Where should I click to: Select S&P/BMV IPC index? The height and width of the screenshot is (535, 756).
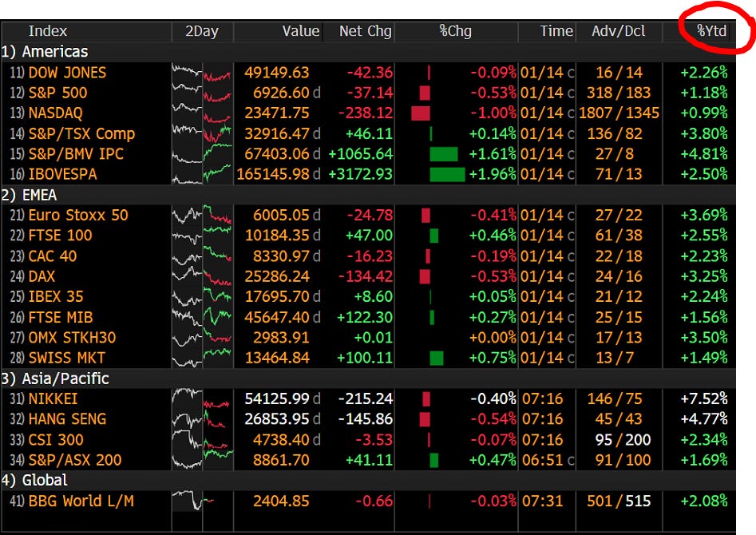click(x=76, y=154)
